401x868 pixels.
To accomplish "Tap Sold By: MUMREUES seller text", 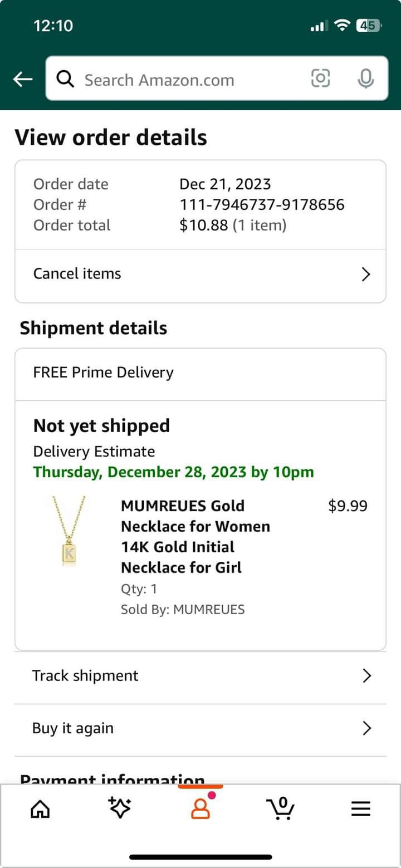I will pyautogui.click(x=183, y=609).
